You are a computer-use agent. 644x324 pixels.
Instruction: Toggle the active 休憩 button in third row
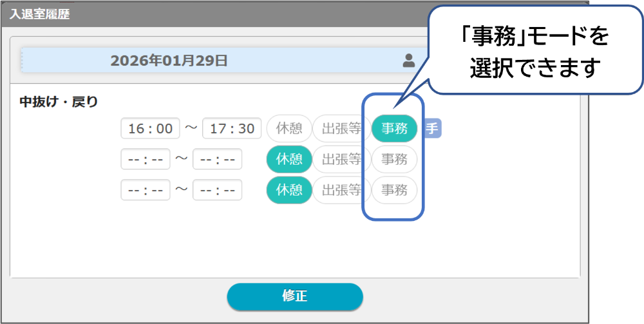(289, 190)
